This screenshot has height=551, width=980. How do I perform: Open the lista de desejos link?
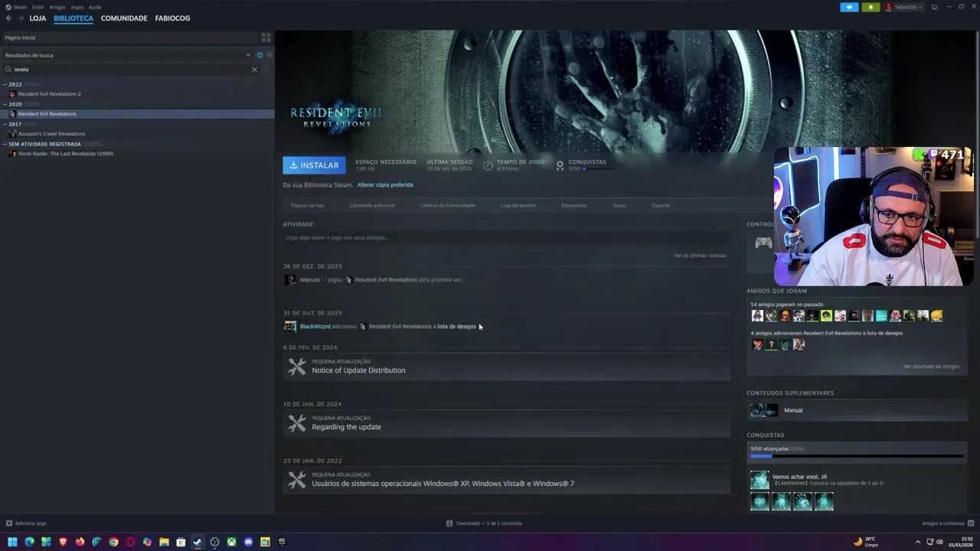(456, 327)
